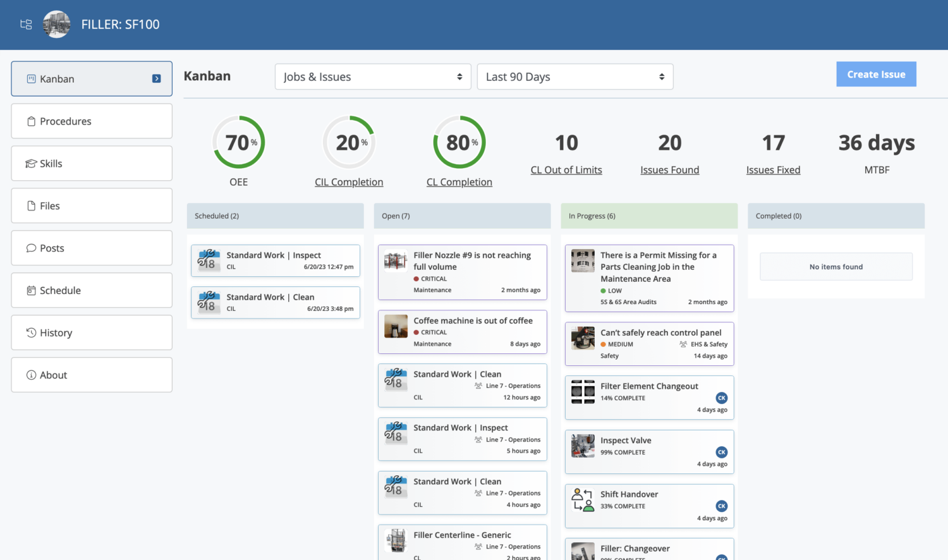The width and height of the screenshot is (948, 560).
Task: Click the blue arrow icon beside Kanban
Action: pos(157,79)
